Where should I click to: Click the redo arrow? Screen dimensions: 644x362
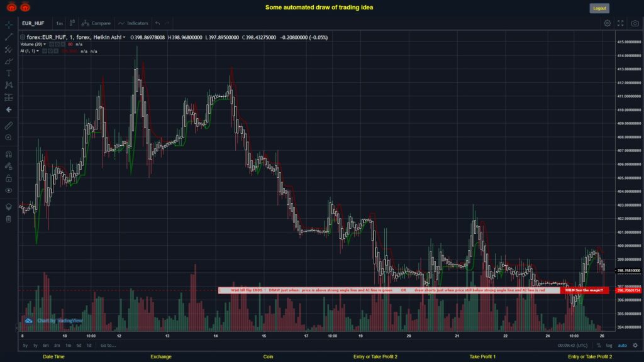(x=167, y=23)
